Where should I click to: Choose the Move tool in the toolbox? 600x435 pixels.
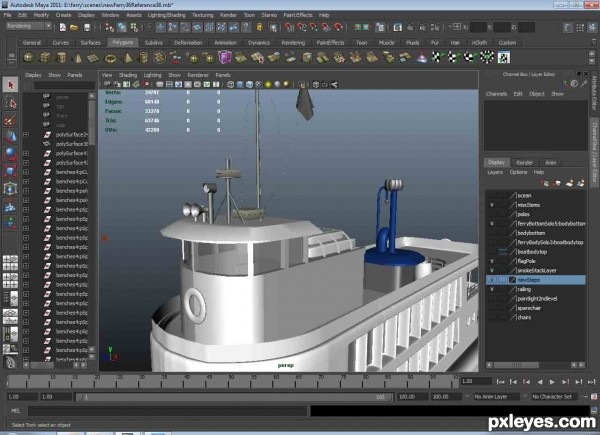pyautogui.click(x=10, y=137)
